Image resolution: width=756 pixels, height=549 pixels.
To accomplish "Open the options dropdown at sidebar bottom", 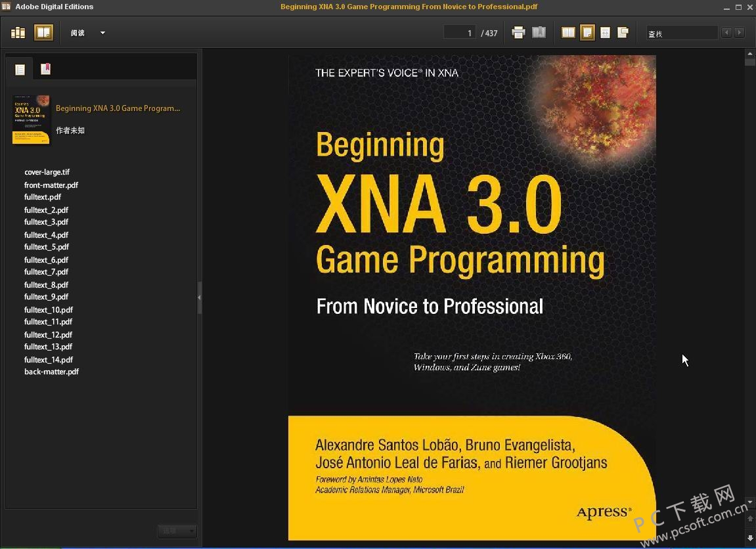I will pos(177,531).
